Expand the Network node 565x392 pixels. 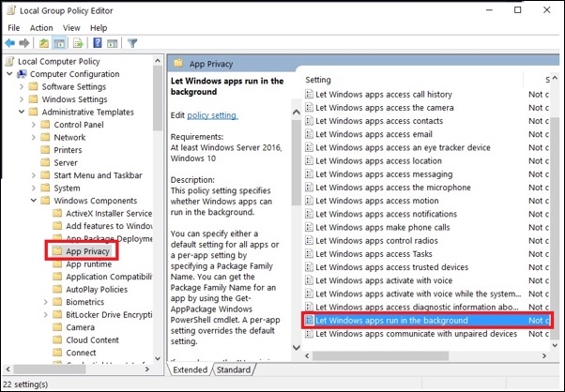coord(34,138)
